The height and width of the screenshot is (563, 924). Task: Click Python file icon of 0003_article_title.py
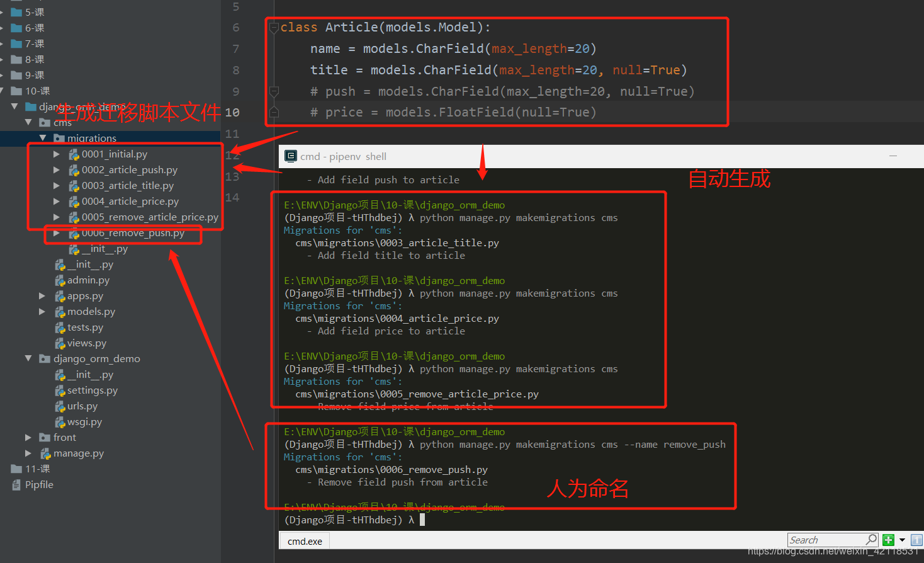(74, 186)
